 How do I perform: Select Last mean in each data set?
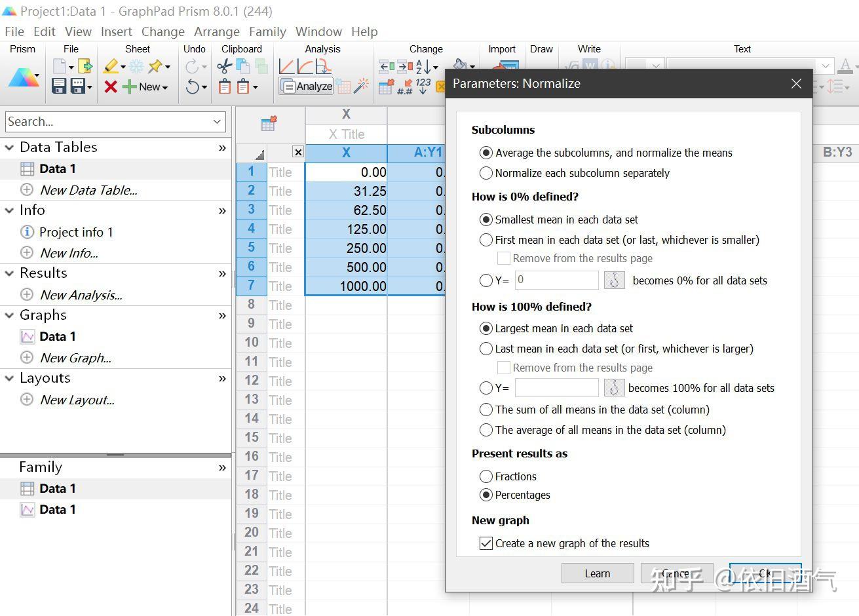(x=486, y=349)
